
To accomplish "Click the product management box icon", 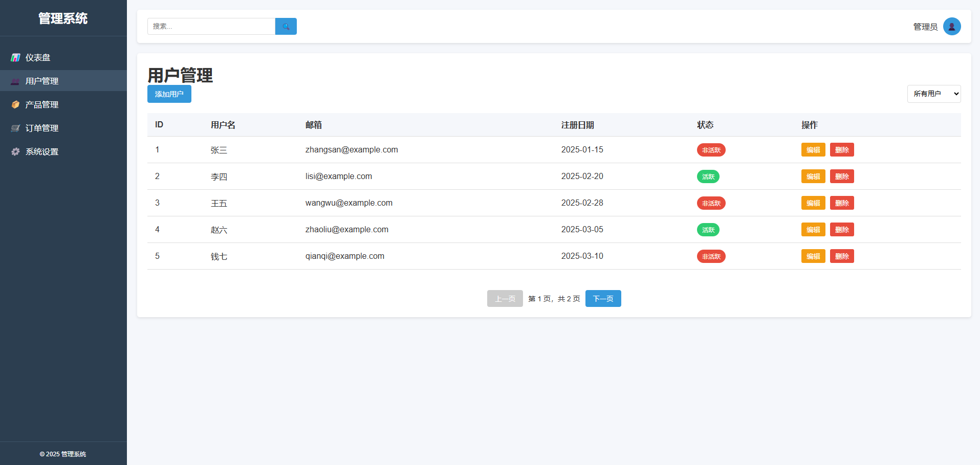I will (15, 105).
